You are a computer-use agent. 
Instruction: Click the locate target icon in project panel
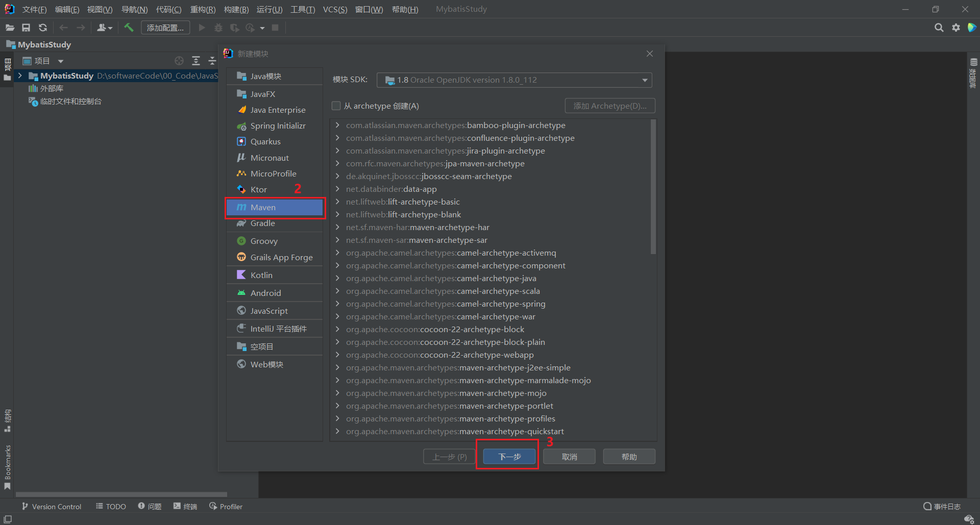pos(179,61)
